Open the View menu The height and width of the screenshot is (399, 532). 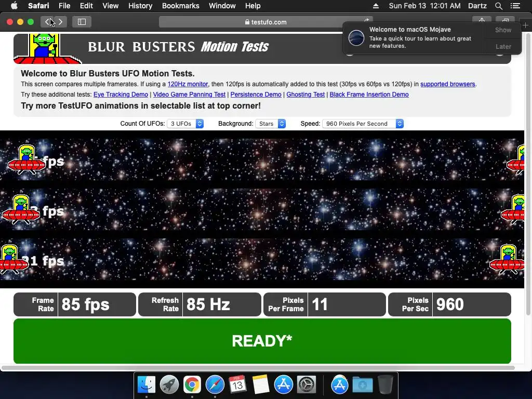point(110,6)
